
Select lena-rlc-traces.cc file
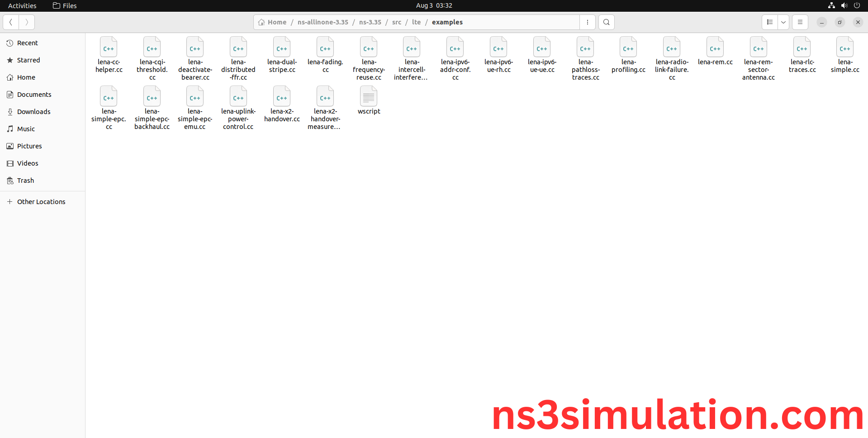pyautogui.click(x=802, y=55)
